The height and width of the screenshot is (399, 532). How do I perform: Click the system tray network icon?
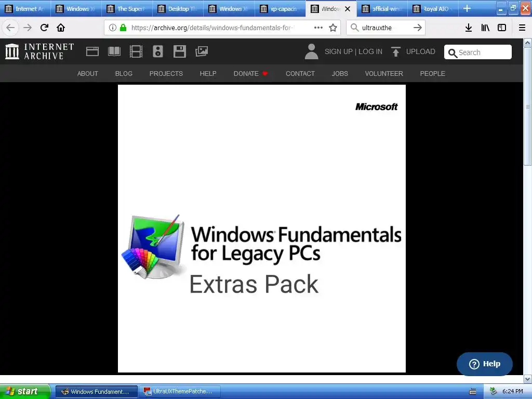pos(494,391)
